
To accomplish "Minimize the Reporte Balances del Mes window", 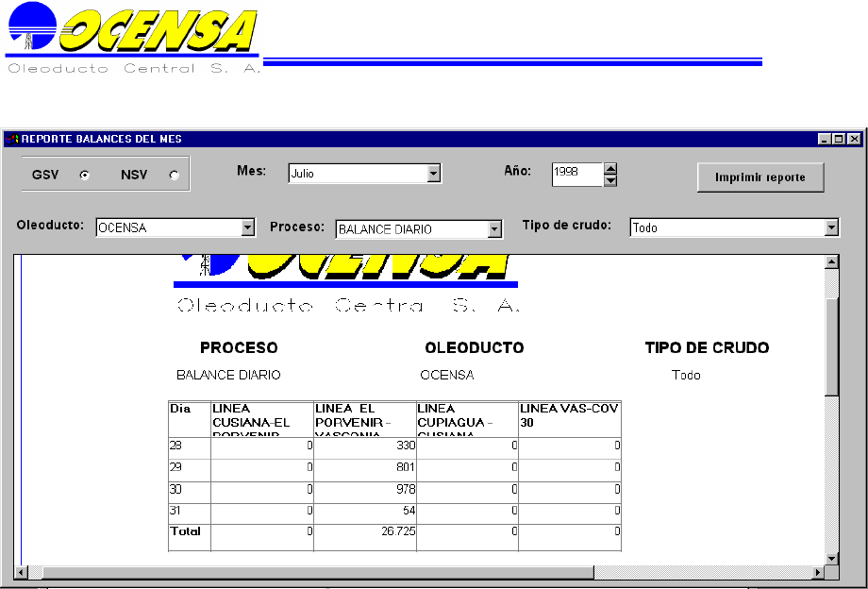I will pos(825,139).
